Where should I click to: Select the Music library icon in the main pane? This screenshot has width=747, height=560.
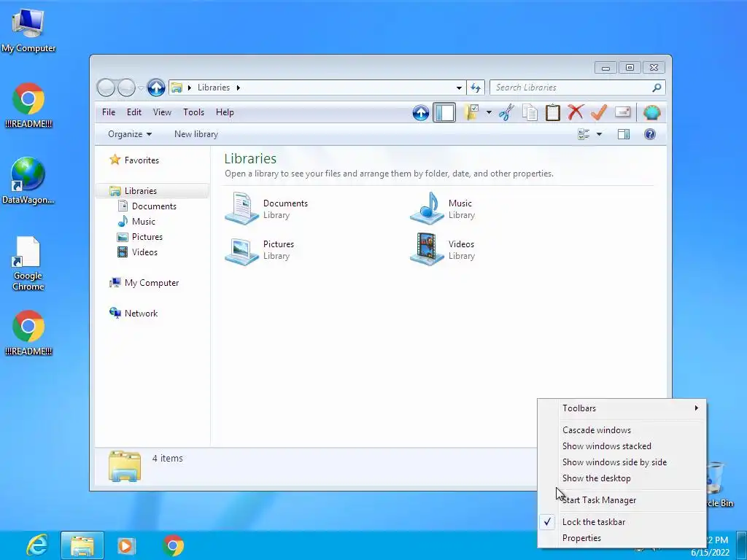point(427,208)
